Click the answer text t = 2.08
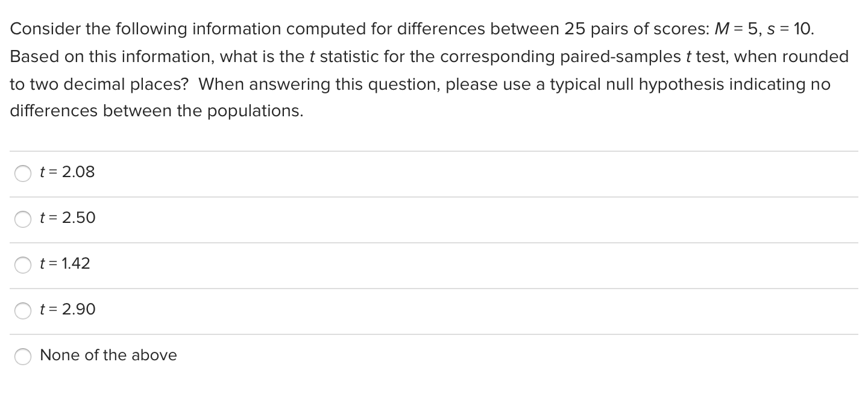 [x=66, y=172]
